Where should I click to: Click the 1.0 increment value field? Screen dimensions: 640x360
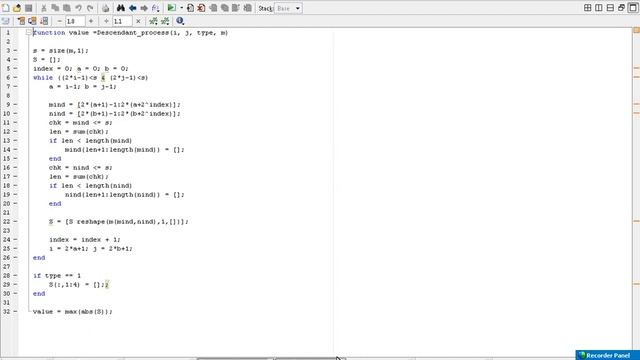click(x=75, y=21)
